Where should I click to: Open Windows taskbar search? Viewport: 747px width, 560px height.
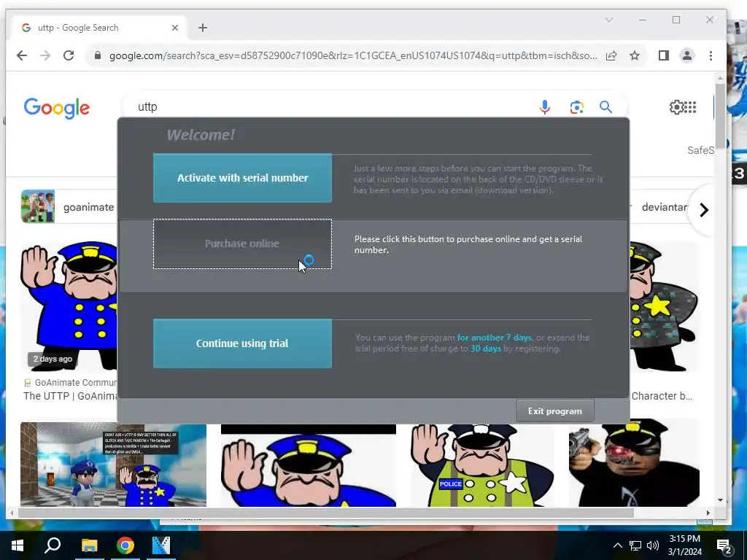[x=53, y=545]
